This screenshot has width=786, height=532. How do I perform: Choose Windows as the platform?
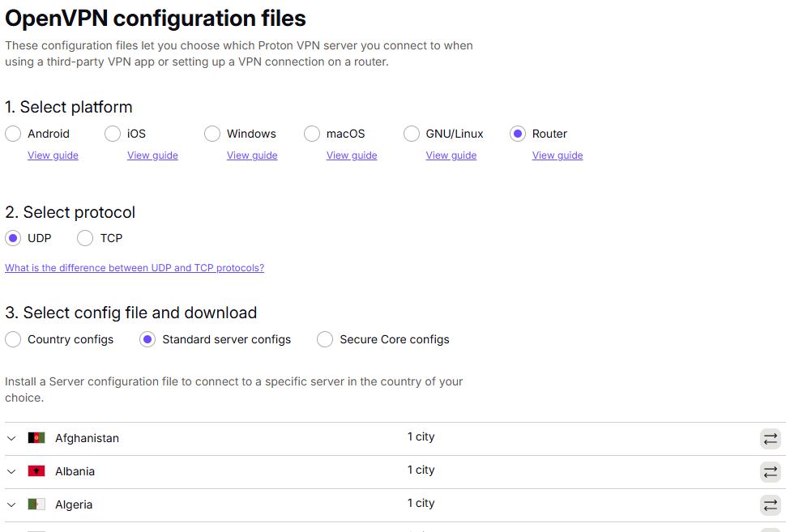(x=211, y=134)
